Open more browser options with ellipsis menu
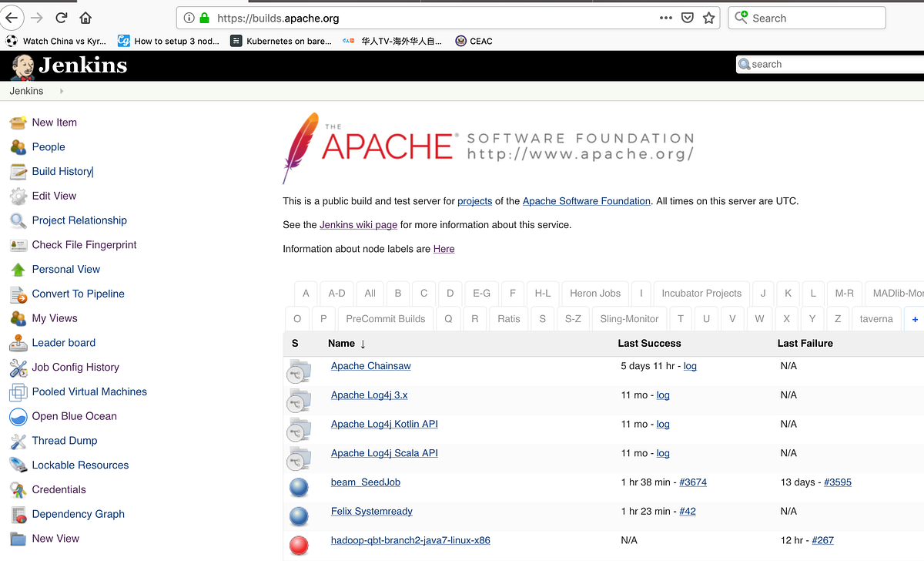Image resolution: width=924 pixels, height=561 pixels. tap(665, 17)
